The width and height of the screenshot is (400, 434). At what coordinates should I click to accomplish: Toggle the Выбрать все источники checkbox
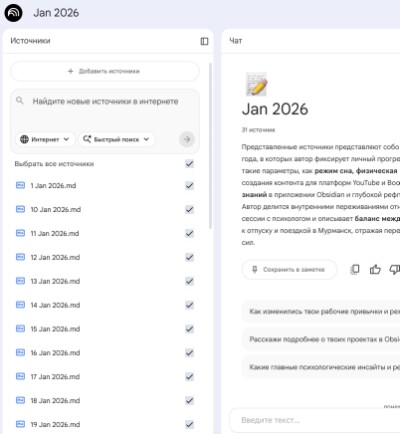(189, 164)
